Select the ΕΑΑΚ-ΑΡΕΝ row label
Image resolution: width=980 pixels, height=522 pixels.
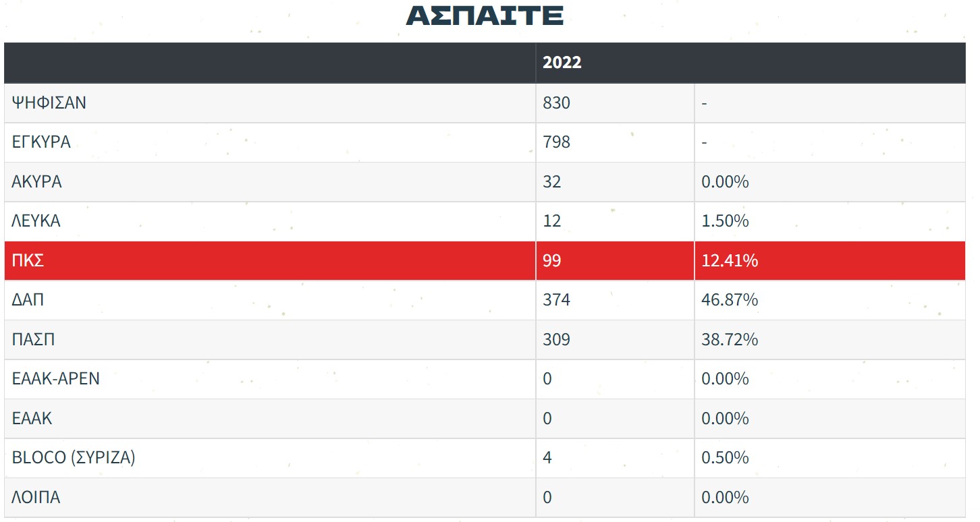[55, 378]
